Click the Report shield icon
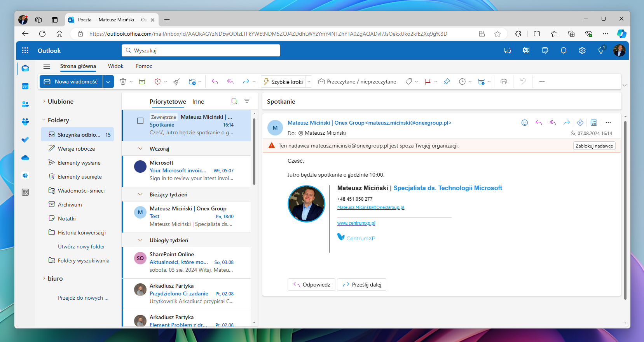 point(157,82)
